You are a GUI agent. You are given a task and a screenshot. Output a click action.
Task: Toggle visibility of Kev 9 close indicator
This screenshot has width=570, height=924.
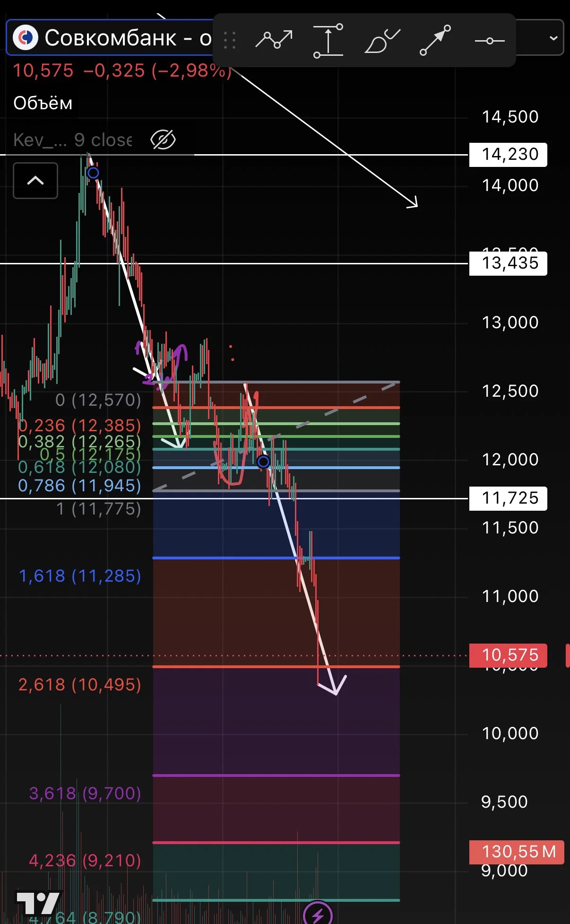(163, 140)
